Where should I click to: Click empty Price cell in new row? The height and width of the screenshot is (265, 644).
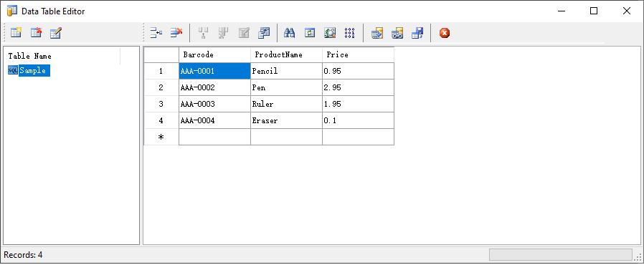[x=358, y=137]
